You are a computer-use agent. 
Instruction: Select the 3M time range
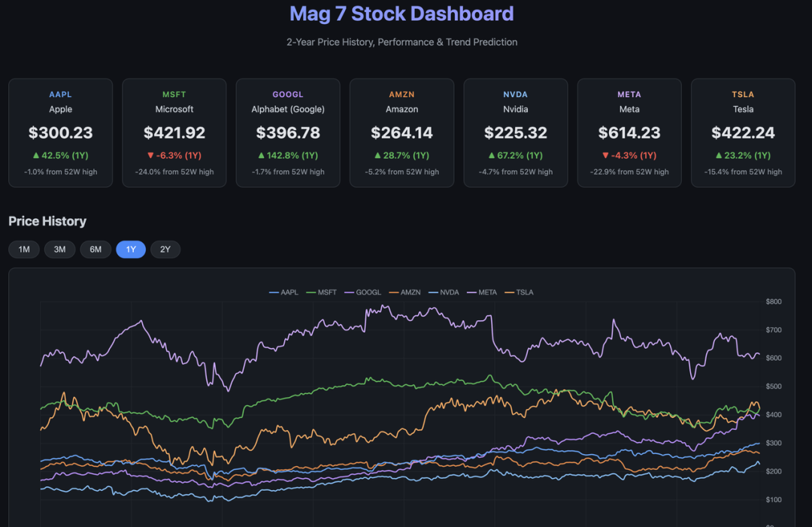point(60,250)
